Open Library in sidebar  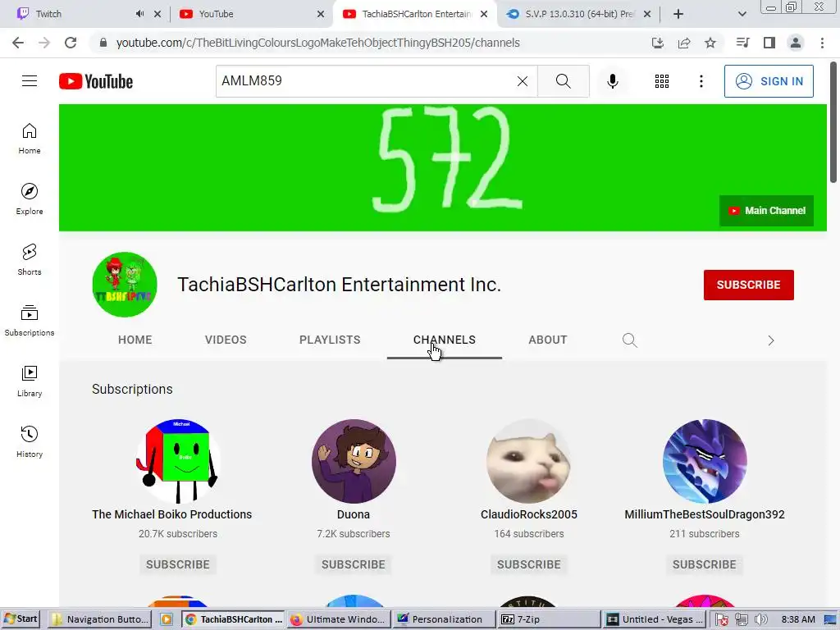click(x=30, y=381)
